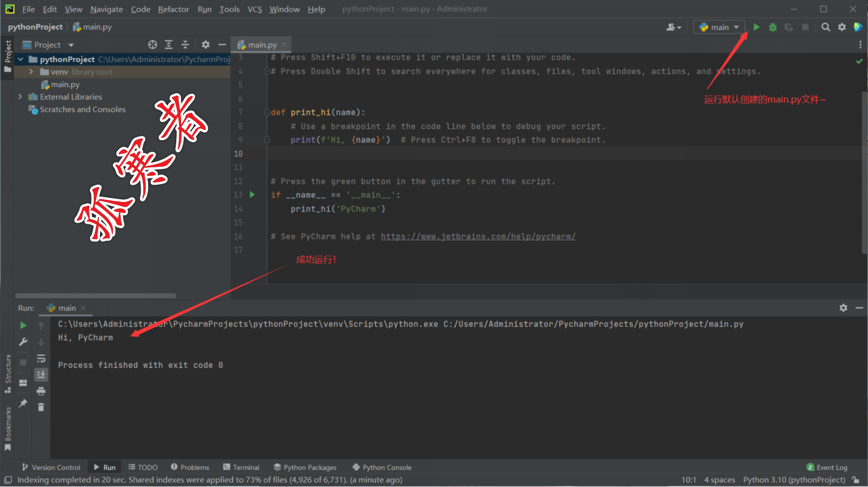Image resolution: width=868 pixels, height=487 pixels.
Task: Open the Terminal tool window
Action: (x=241, y=467)
